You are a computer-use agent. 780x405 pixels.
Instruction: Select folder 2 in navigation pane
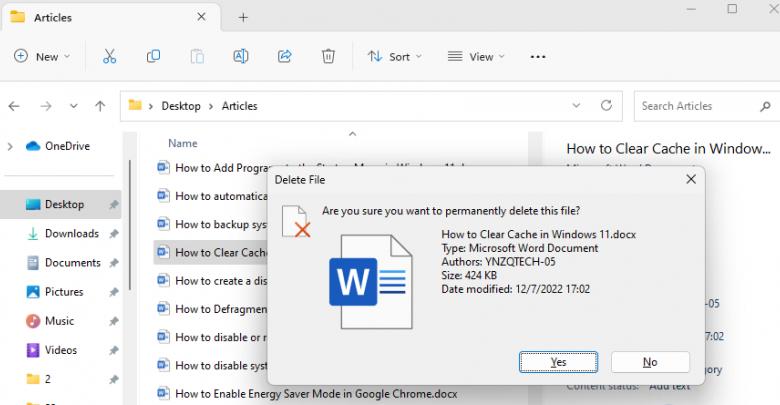(x=38, y=379)
